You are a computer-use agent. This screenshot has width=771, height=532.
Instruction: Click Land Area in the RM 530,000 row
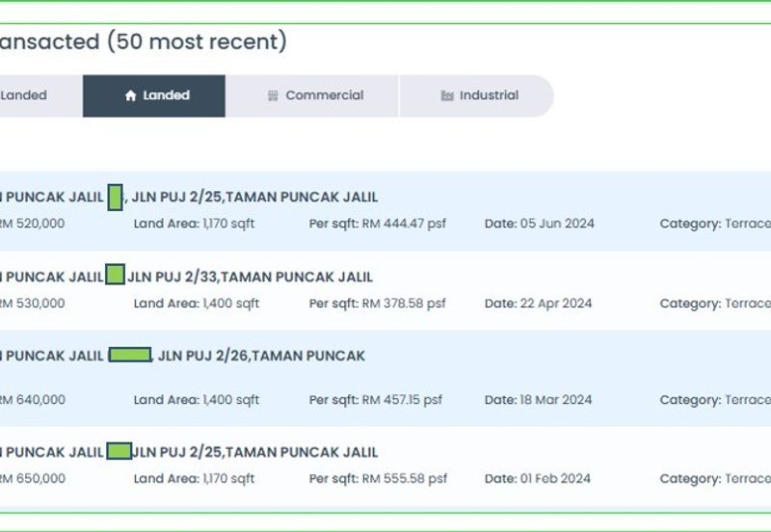coord(197,304)
